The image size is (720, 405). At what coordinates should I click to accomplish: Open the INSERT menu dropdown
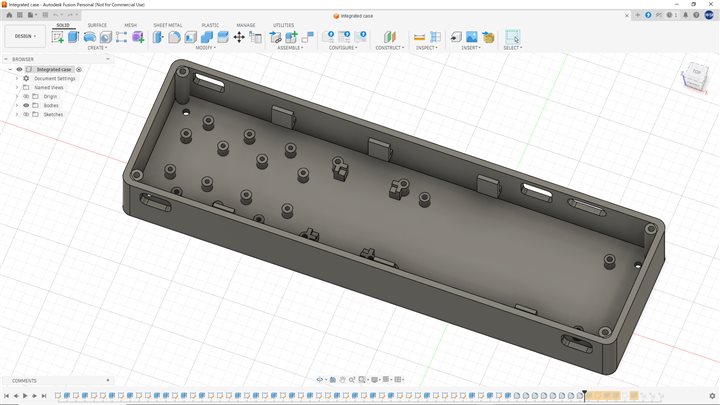pyautogui.click(x=471, y=48)
